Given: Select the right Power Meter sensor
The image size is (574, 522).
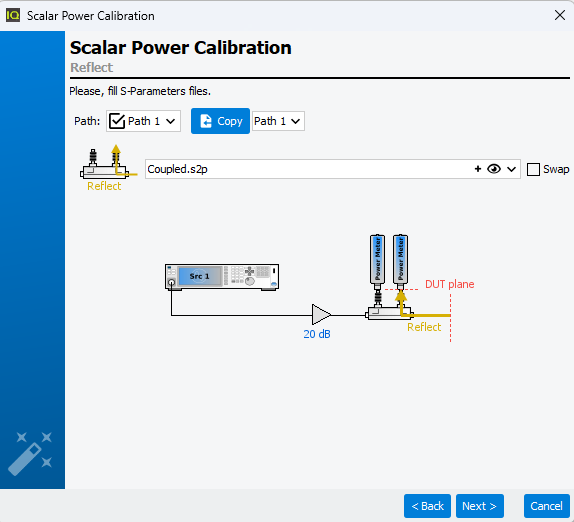Looking at the screenshot, I should click(x=400, y=259).
